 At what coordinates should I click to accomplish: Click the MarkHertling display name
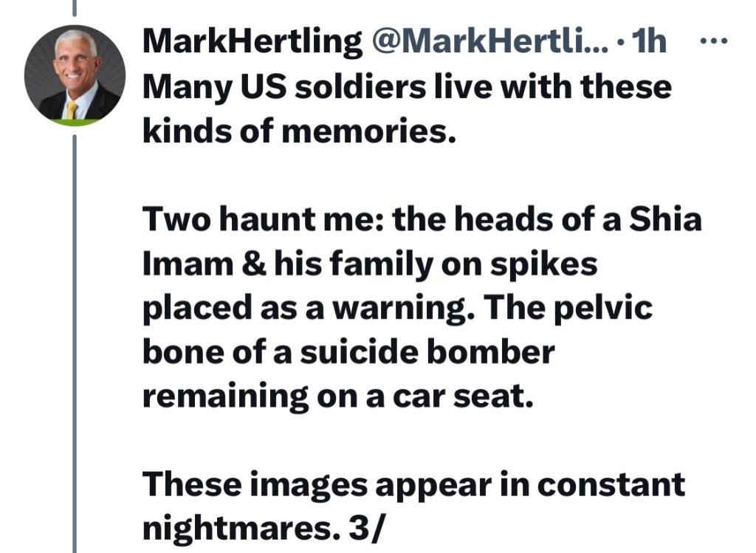(x=252, y=41)
